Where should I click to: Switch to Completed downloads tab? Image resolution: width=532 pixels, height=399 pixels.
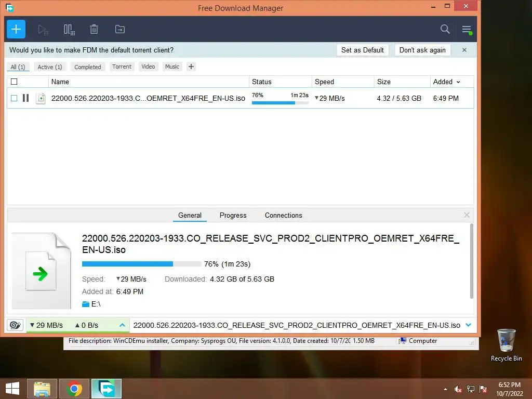[x=87, y=67]
